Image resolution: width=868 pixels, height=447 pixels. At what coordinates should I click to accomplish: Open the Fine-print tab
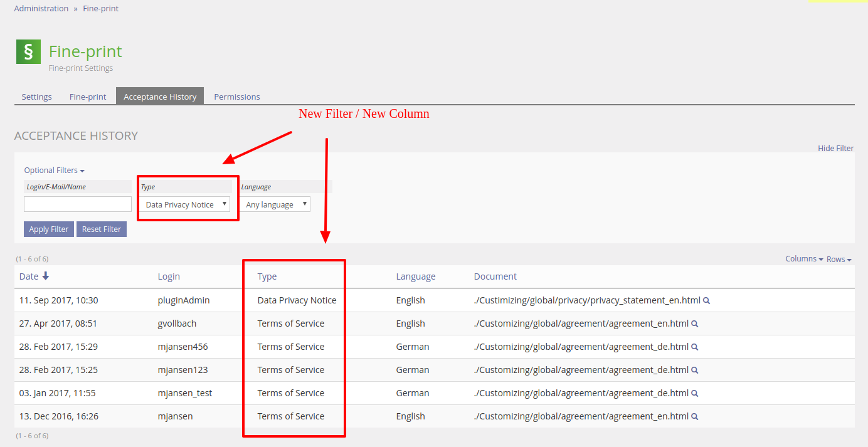pyautogui.click(x=88, y=97)
